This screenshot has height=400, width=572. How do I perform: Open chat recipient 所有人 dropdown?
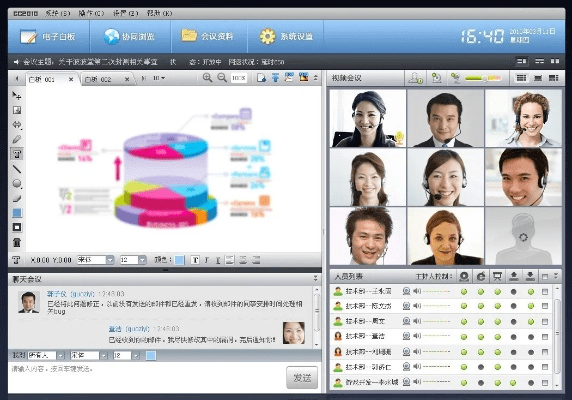61,355
